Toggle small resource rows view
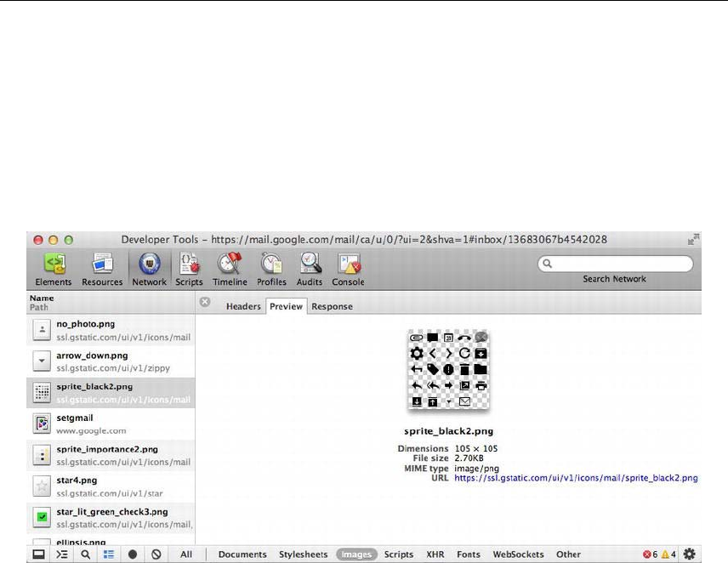728x563 pixels. 109,554
